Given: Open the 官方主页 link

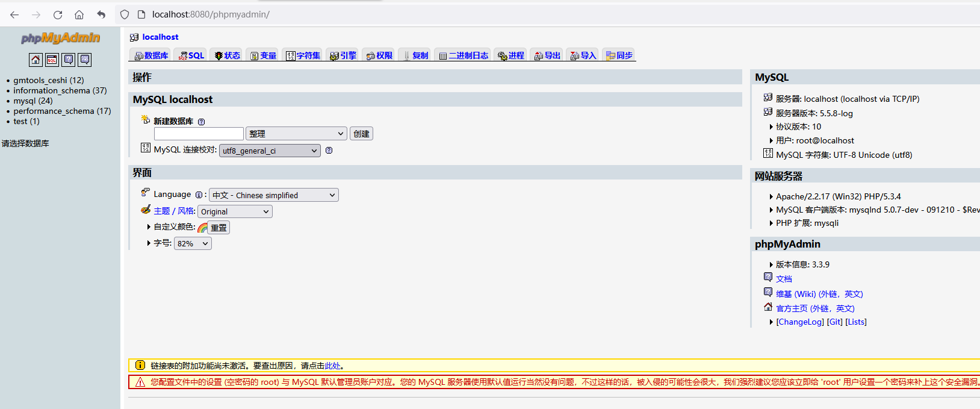Looking at the screenshot, I should [815, 308].
